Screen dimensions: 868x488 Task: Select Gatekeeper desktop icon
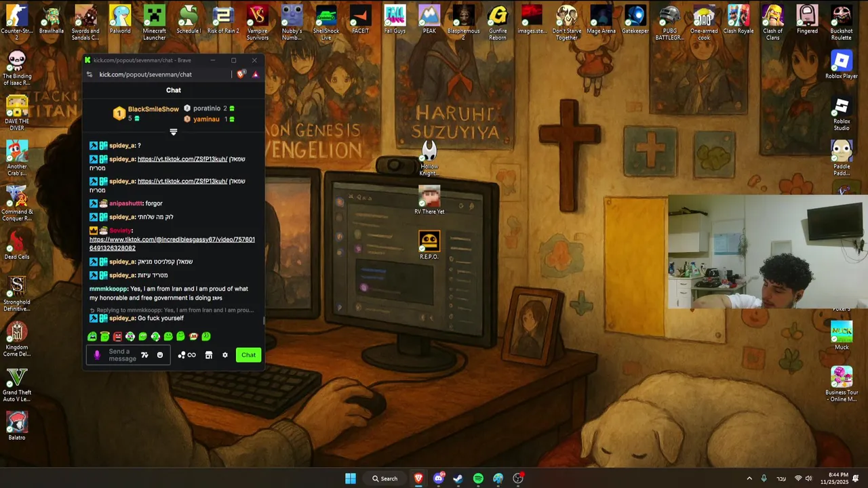click(635, 20)
